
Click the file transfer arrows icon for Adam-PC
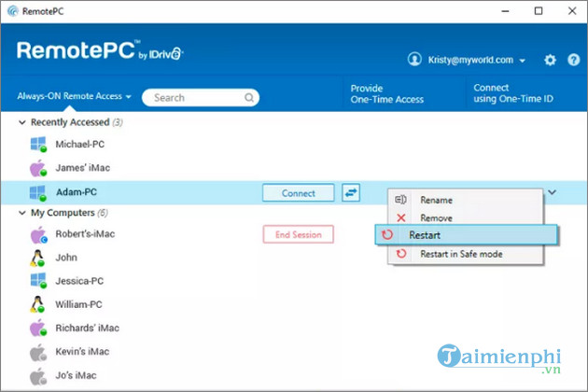[351, 192]
